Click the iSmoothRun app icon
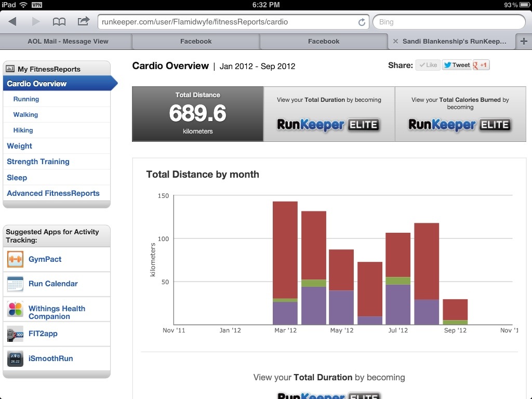The height and width of the screenshot is (399, 532). tap(15, 358)
